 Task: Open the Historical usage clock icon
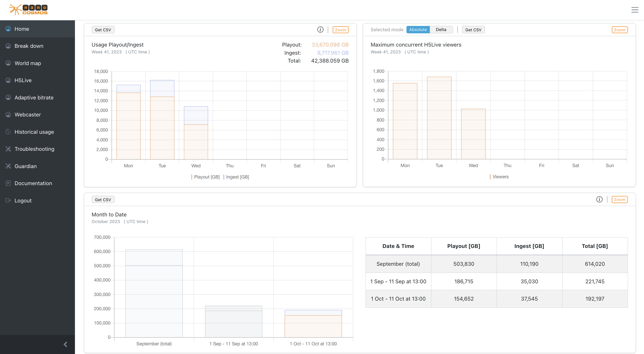8,131
